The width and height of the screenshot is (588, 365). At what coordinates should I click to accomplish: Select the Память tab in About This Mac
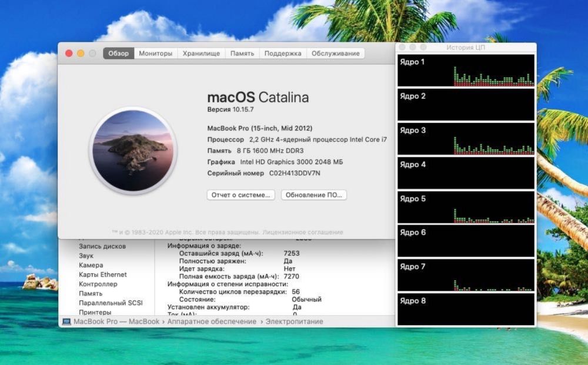(x=242, y=54)
